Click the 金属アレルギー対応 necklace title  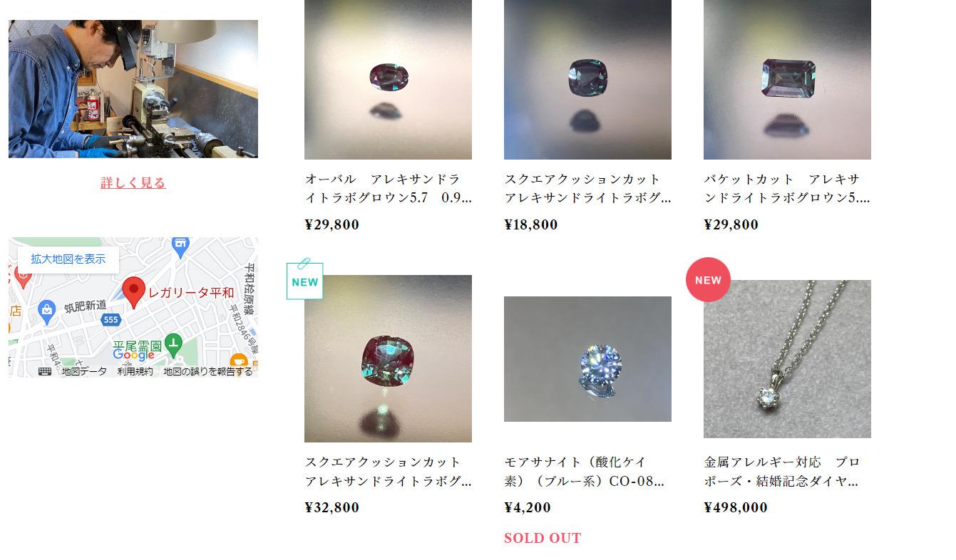tap(782, 471)
